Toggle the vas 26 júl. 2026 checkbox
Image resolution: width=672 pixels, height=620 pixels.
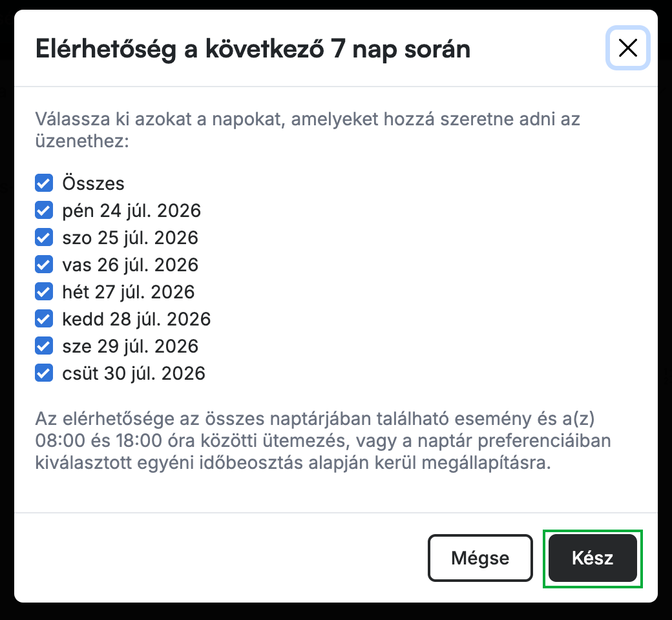click(x=44, y=264)
